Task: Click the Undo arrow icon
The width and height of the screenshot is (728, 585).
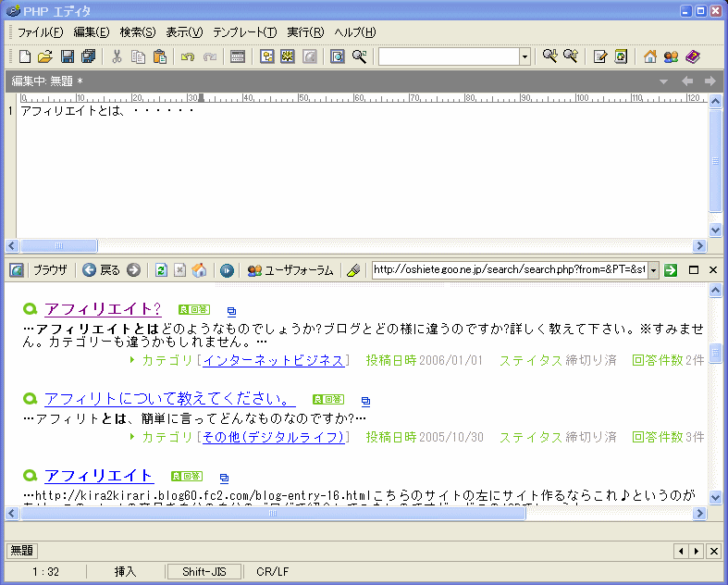Action: click(x=188, y=56)
